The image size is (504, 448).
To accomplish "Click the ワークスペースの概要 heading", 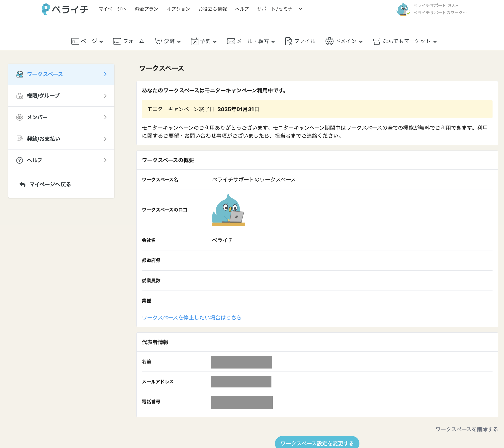I will (168, 160).
